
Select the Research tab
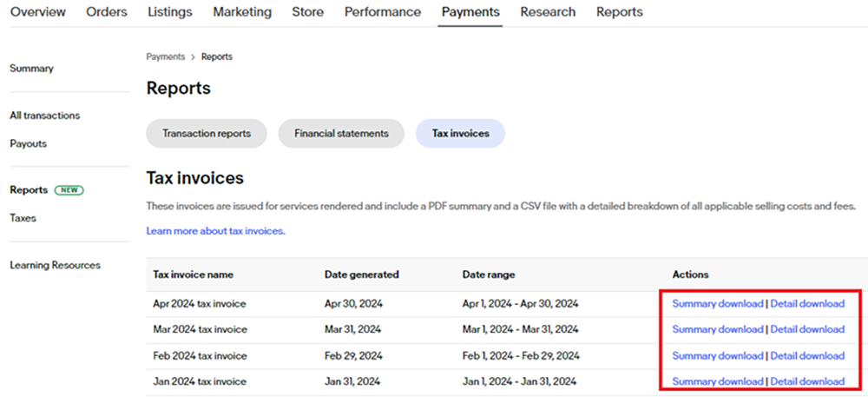pos(548,11)
